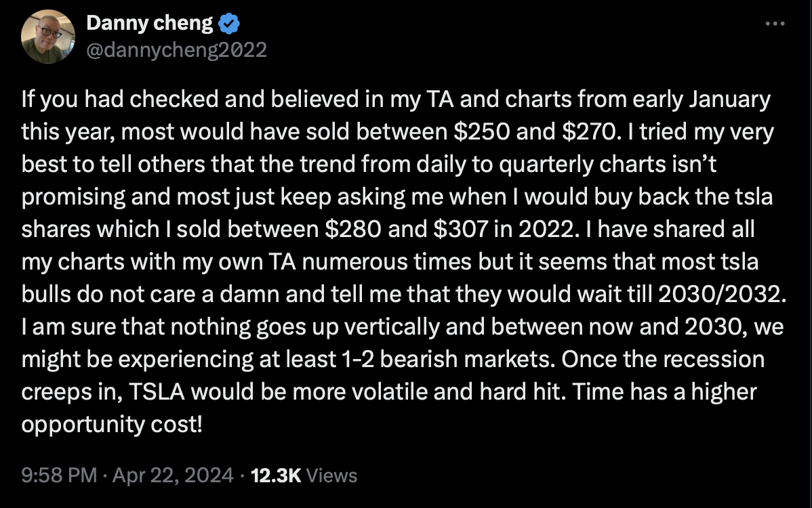Click the blue verified checkmark badge

coord(230,24)
